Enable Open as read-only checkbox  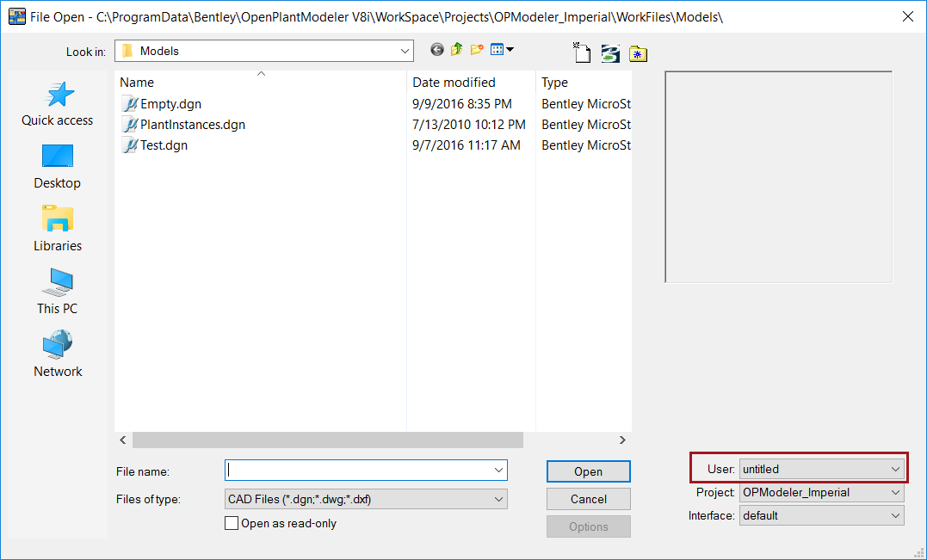click(232, 523)
